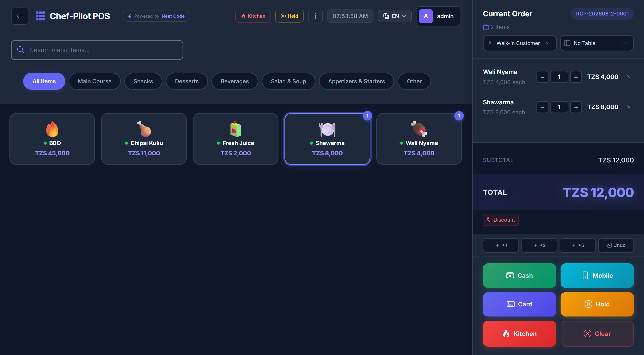
Task: Select the All Items category tab
Action: [x=44, y=81]
